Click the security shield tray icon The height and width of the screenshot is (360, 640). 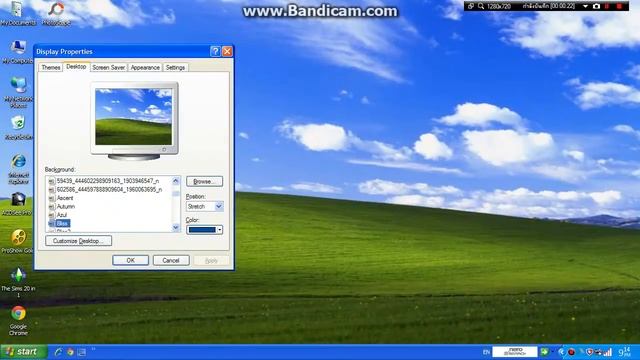coord(589,352)
